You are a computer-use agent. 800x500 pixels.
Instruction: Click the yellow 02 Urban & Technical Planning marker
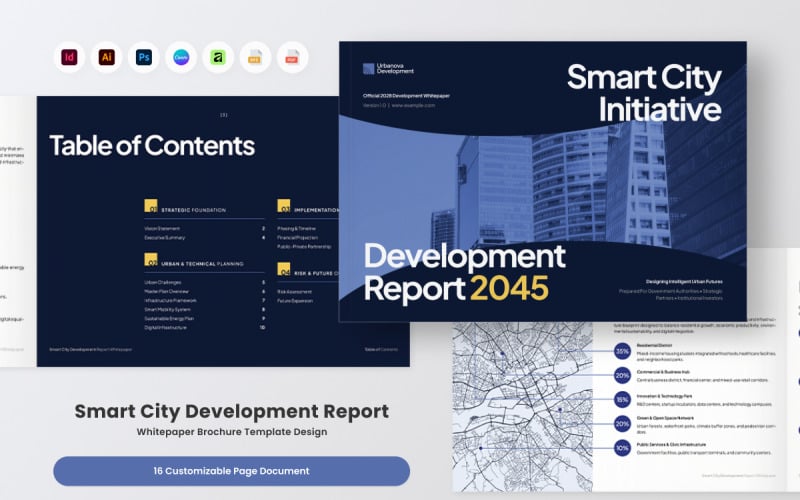click(x=151, y=259)
